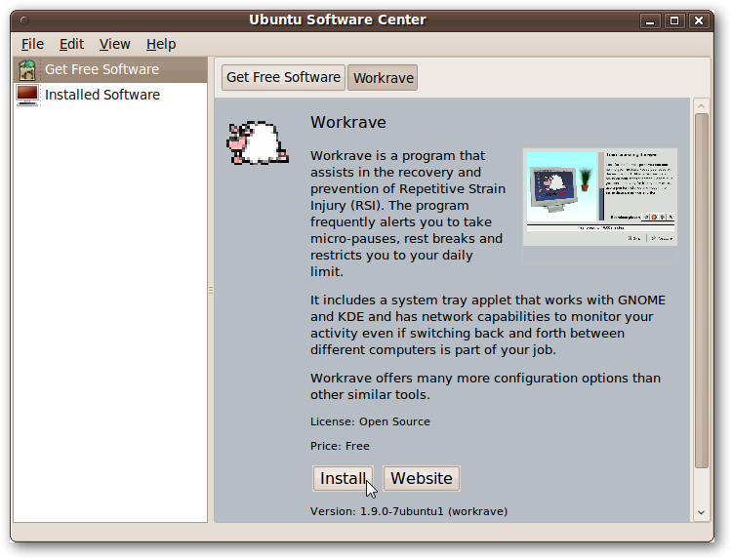Click the scrollbar up arrow
Screen dimensions: 732x560
[x=701, y=106]
